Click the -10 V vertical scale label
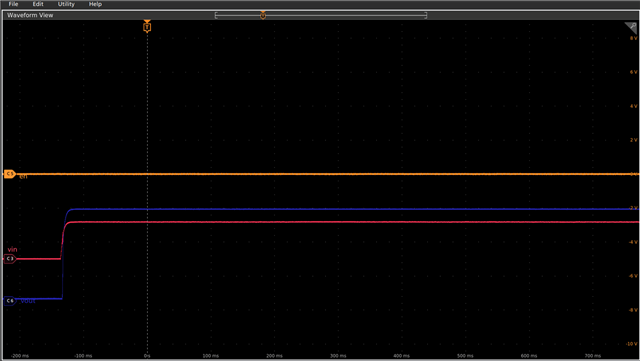 click(x=632, y=344)
